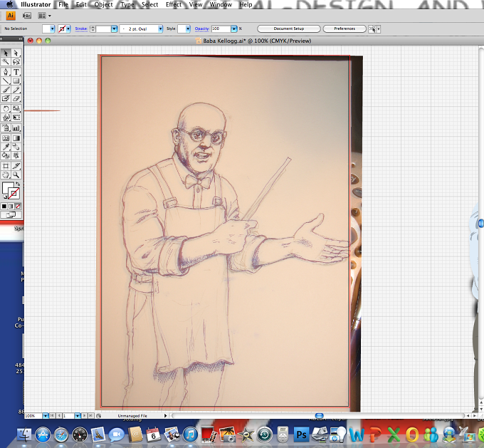Swap fill and stroke colors

point(18,184)
